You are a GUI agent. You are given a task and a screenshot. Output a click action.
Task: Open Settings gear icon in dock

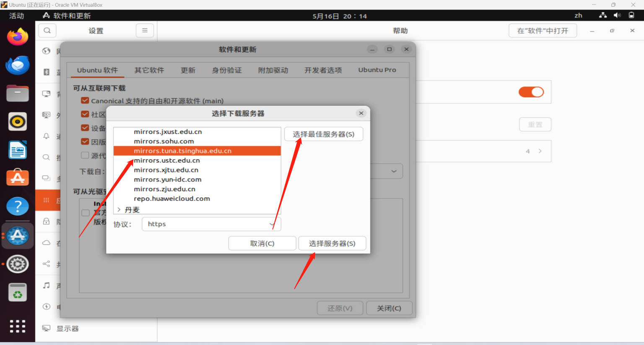click(18, 264)
